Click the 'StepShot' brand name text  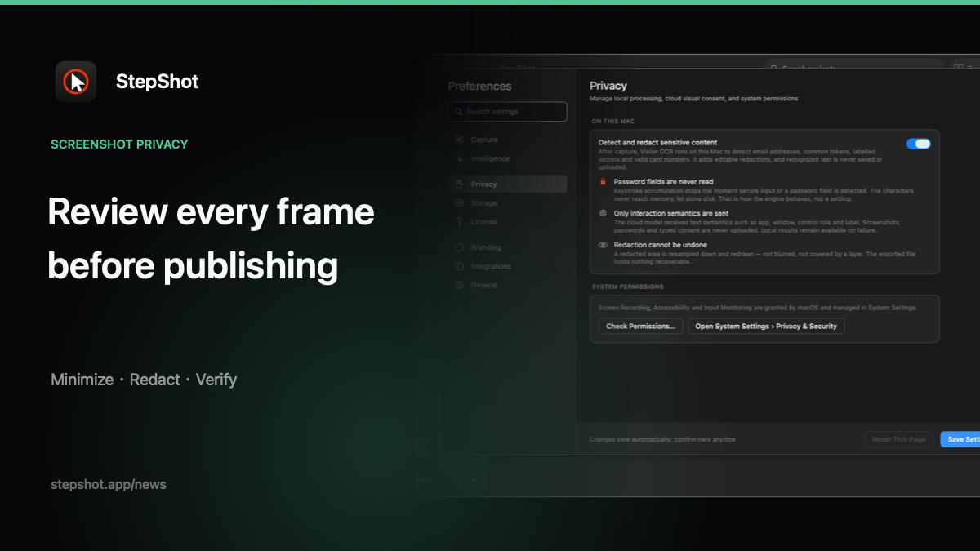157,82
